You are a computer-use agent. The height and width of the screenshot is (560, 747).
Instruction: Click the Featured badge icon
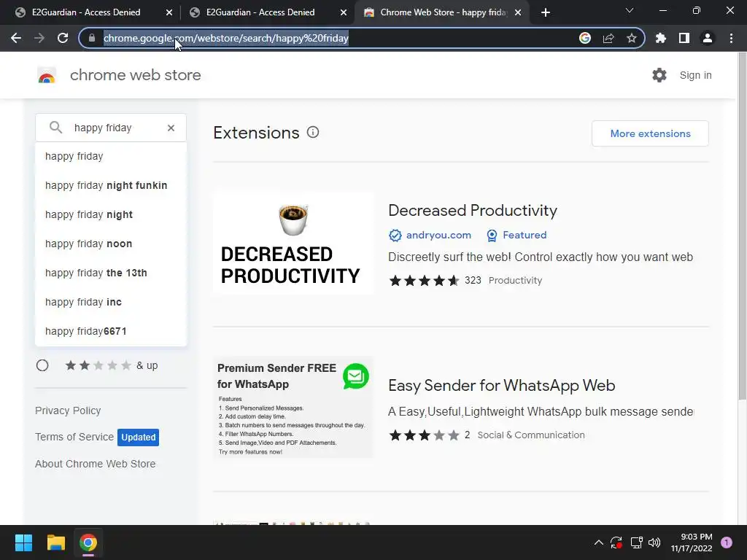[x=492, y=236]
